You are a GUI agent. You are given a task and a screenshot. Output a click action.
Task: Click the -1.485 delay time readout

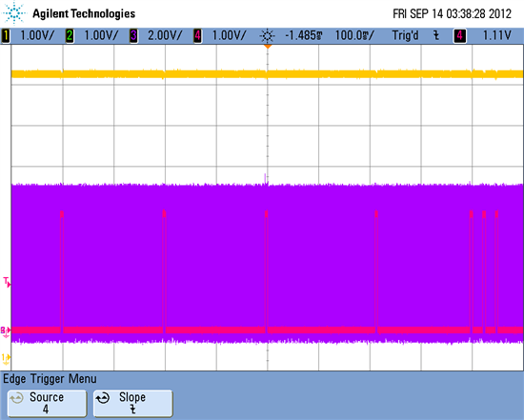[303, 35]
